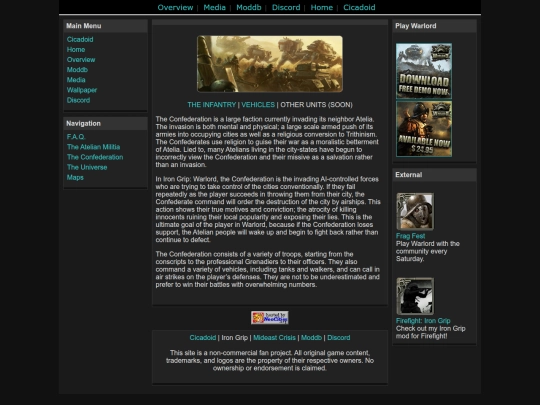Open the F.A.Q. navigation link
The width and height of the screenshot is (540, 405).
point(76,137)
